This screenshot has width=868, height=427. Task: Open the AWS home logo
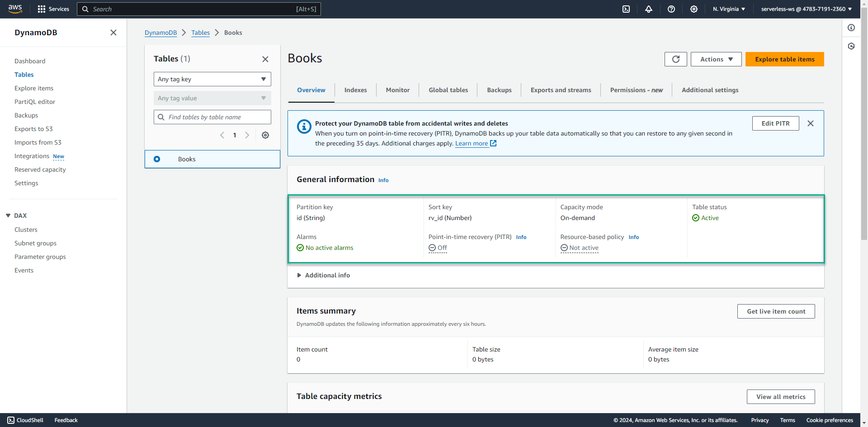pos(15,9)
